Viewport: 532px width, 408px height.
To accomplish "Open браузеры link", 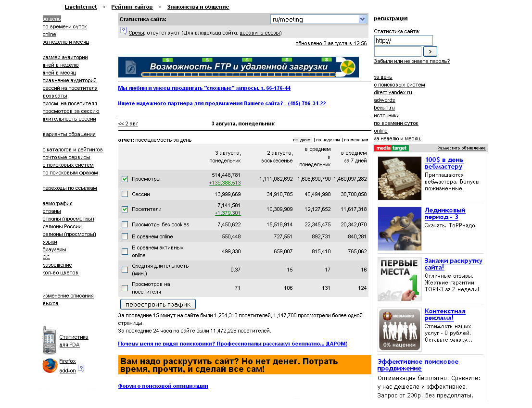I will (54, 249).
